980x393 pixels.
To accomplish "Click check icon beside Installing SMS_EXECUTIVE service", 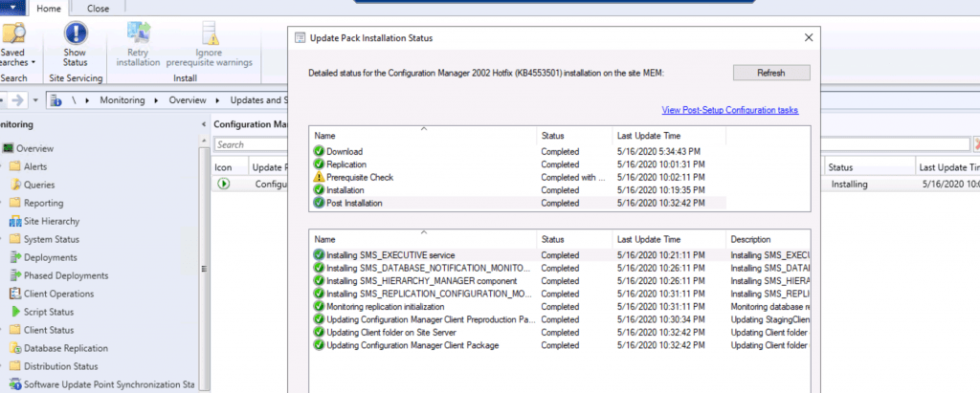I will pyautogui.click(x=319, y=255).
